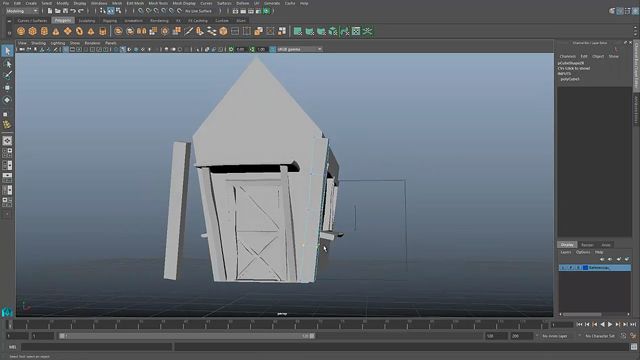The image size is (640, 360).
Task: Step back one key button
Action: (595, 324)
